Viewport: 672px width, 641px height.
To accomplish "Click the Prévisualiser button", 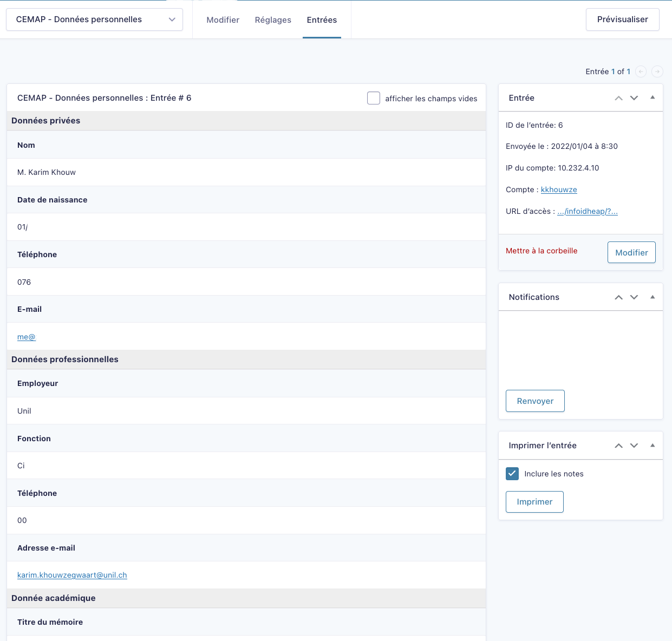I will point(622,19).
